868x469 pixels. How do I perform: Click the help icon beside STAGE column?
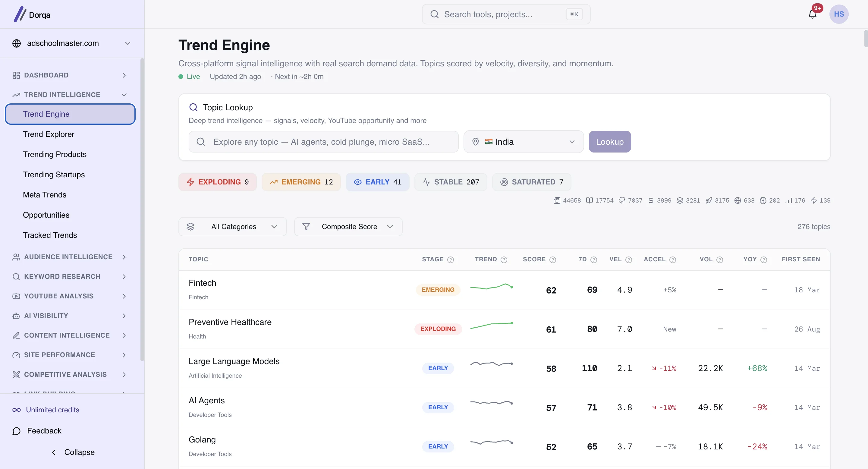tap(451, 260)
